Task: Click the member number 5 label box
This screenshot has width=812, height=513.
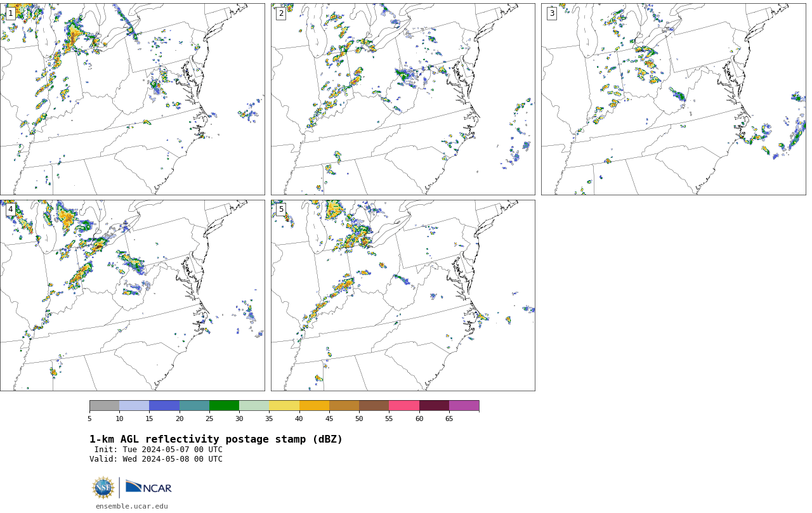Action: [281, 209]
